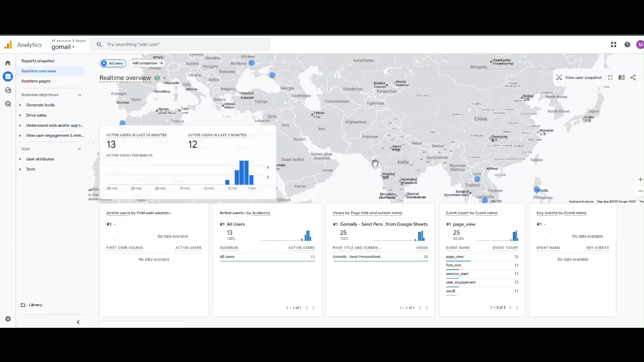
Task: Click the All Users comparison chip
Action: coord(112,63)
